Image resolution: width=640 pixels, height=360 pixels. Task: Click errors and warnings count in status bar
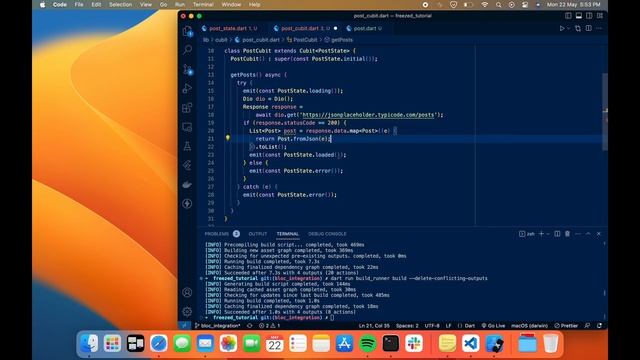click(269, 326)
